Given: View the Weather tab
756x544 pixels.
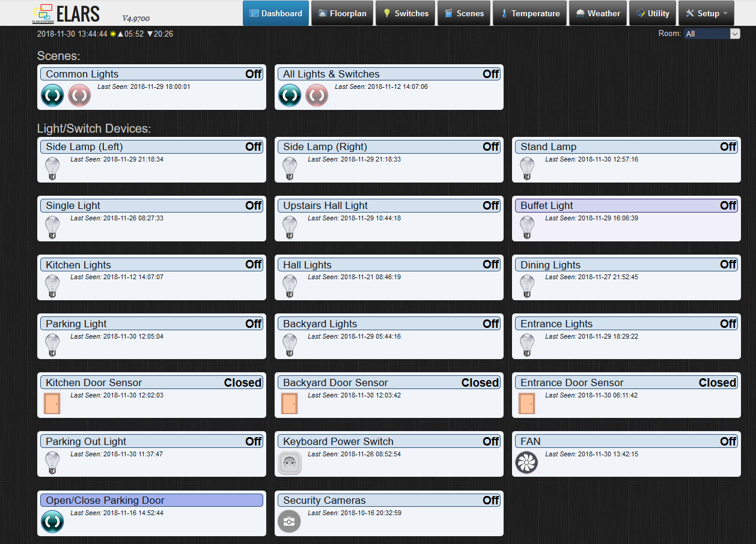Looking at the screenshot, I should 598,13.
